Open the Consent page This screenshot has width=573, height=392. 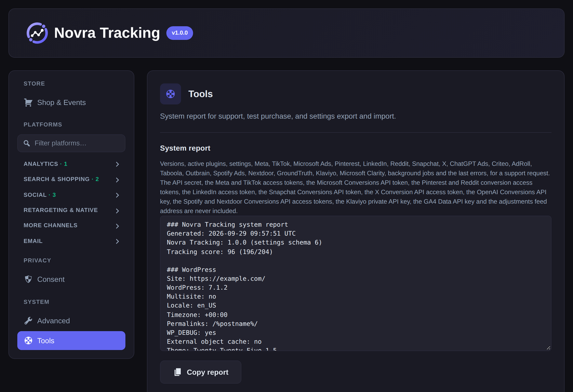71,279
